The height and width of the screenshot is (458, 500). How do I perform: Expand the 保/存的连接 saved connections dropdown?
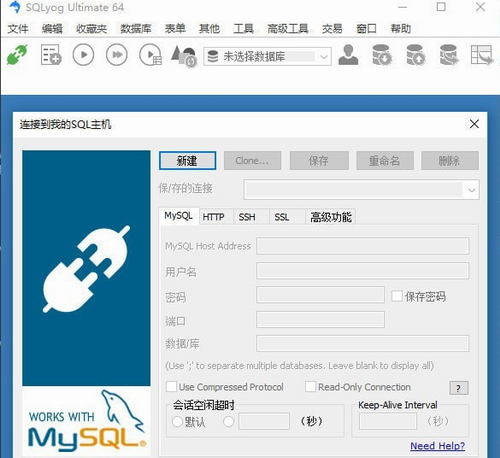362,190
